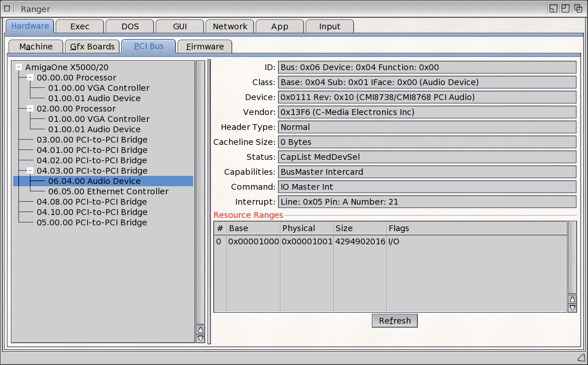Collapse the AmigaOne X5000/20 root node
Screen dimensions: 588x365
(19, 67)
